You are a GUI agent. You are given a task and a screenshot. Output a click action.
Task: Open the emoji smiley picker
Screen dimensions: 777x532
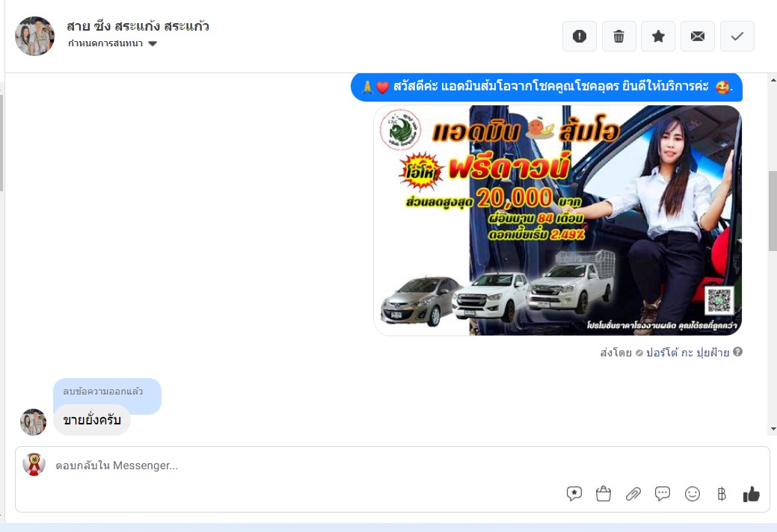click(692, 493)
